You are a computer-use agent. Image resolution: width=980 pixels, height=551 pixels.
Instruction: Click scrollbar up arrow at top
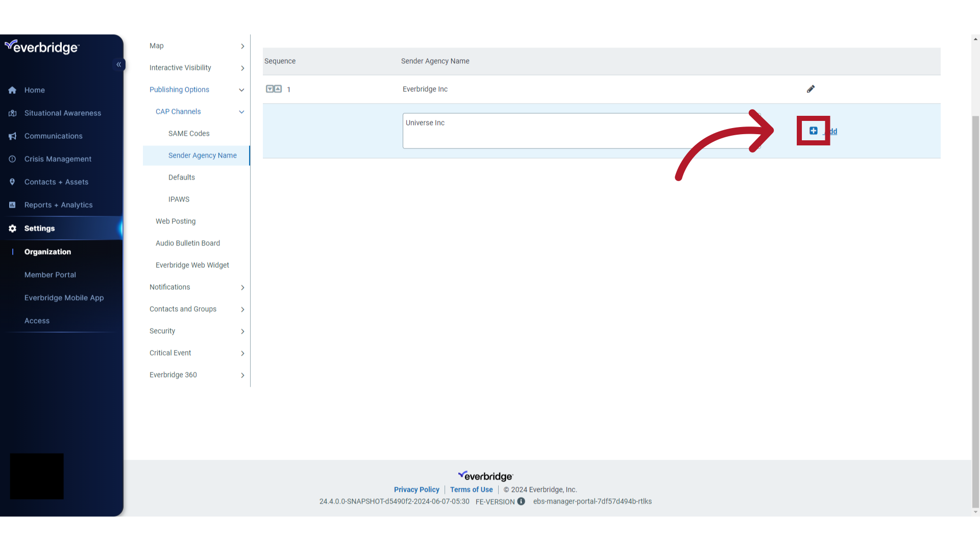[976, 39]
